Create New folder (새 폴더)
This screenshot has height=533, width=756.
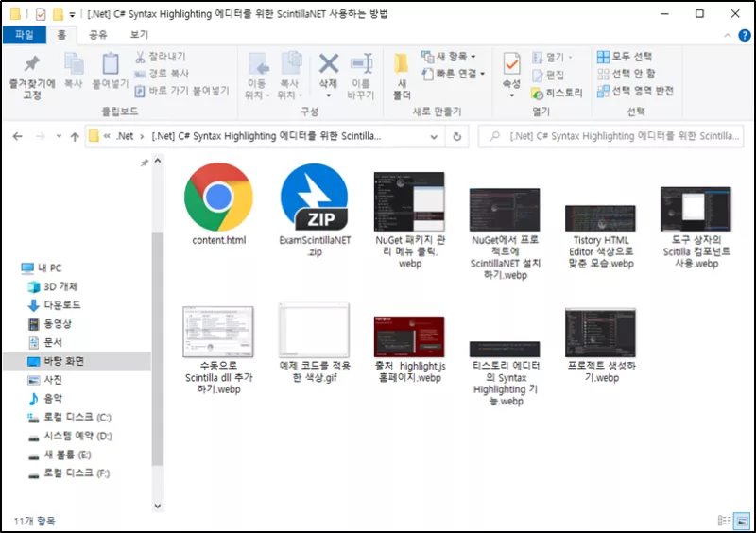click(402, 77)
